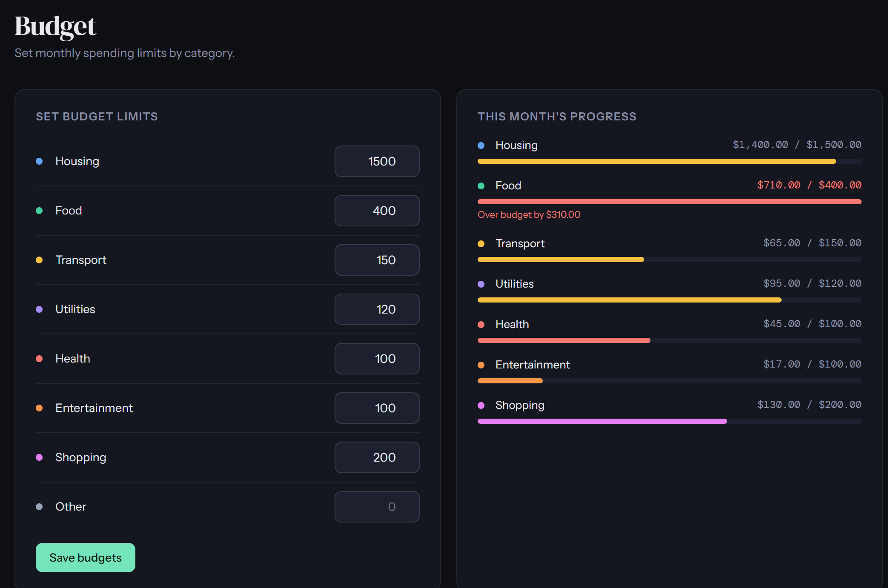888x588 pixels.
Task: Click the empty Other budget input
Action: coord(377,507)
